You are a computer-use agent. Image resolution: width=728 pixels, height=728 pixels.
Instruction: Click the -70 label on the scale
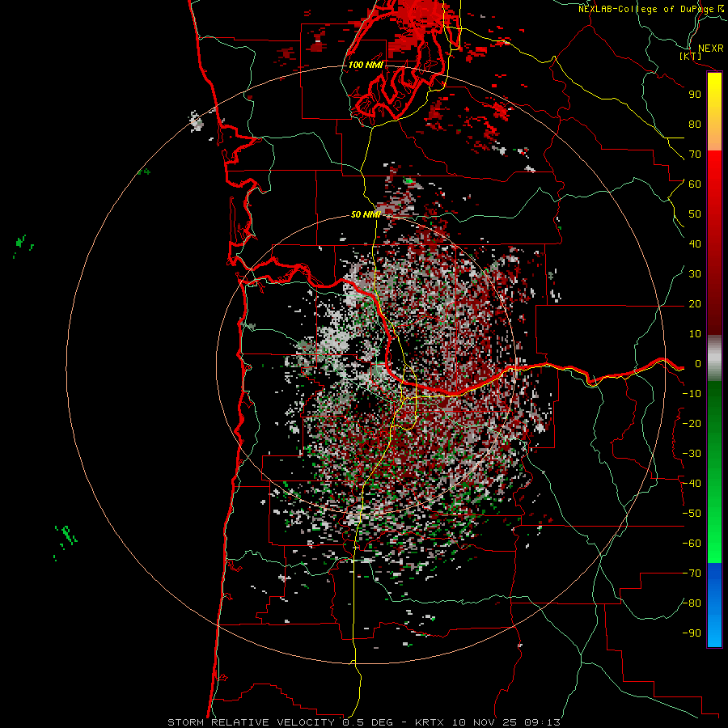pos(692,574)
